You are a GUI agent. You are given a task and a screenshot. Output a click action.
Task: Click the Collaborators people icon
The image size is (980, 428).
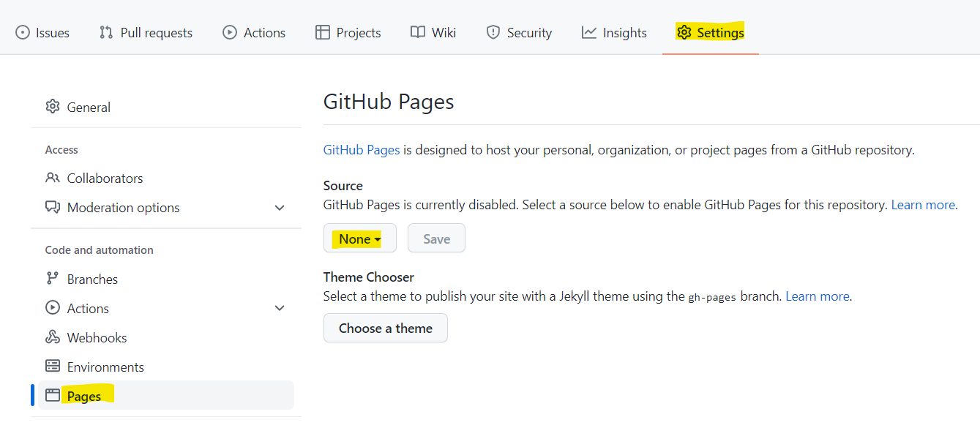click(52, 178)
